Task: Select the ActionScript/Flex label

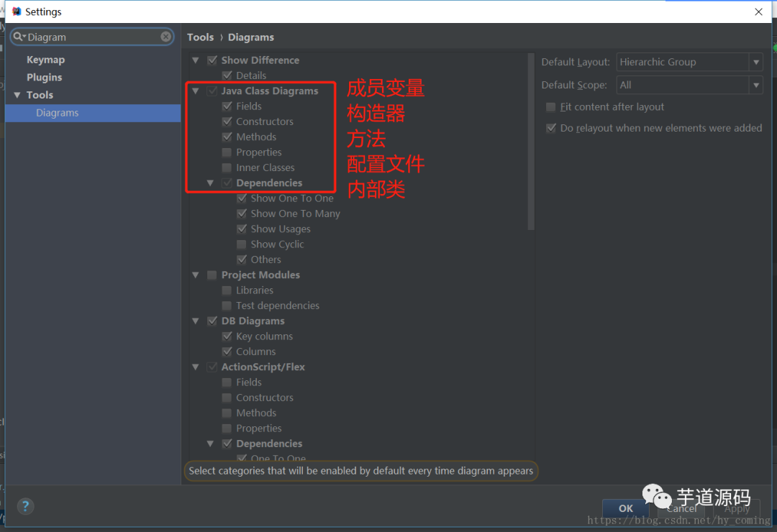Action: pyautogui.click(x=263, y=367)
